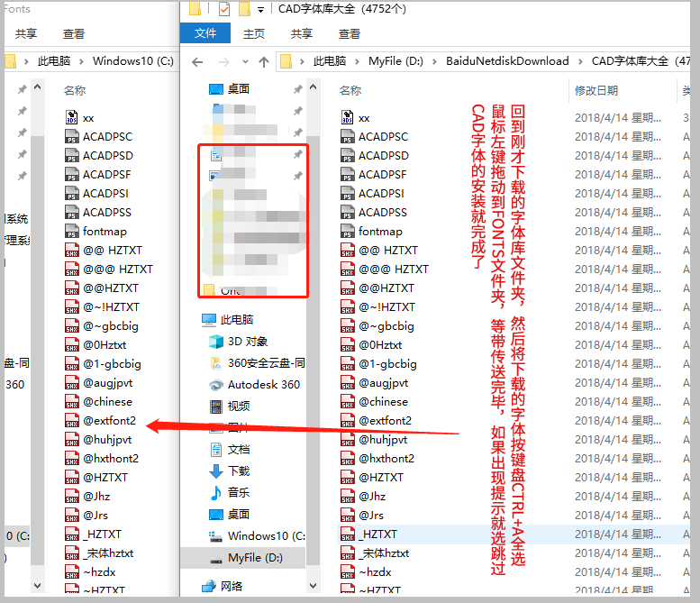Select 3D 对象 in navigation pane
Viewport: 700px width, 603px height.
pyautogui.click(x=248, y=342)
